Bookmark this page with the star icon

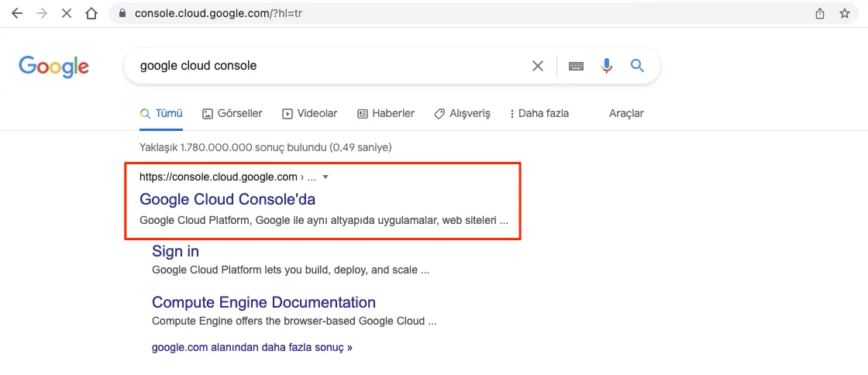844,13
